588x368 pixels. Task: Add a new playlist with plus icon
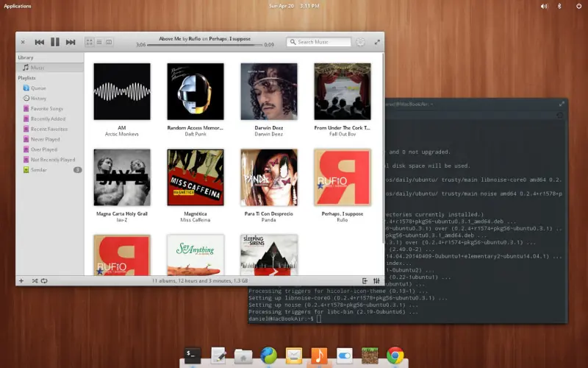click(x=21, y=280)
